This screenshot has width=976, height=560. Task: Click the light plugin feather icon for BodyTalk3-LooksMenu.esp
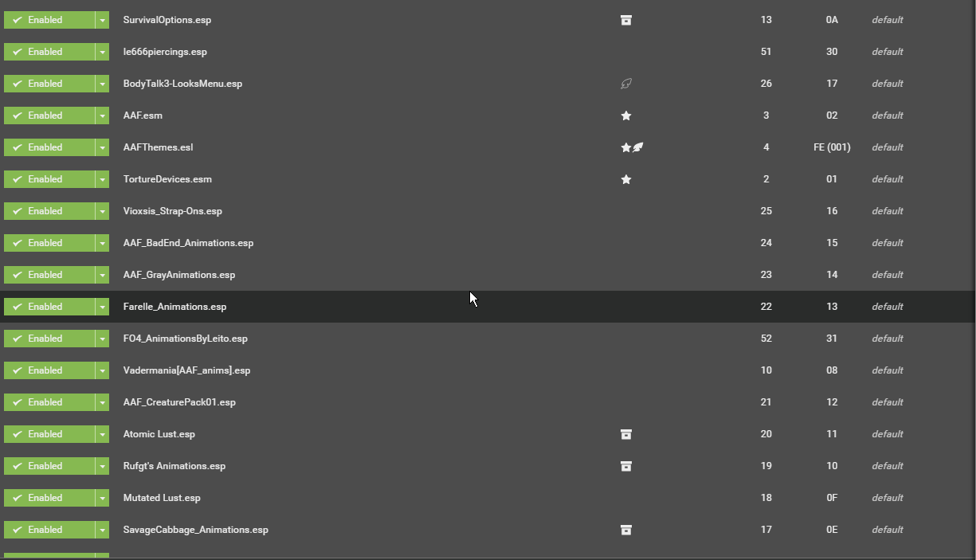[626, 84]
